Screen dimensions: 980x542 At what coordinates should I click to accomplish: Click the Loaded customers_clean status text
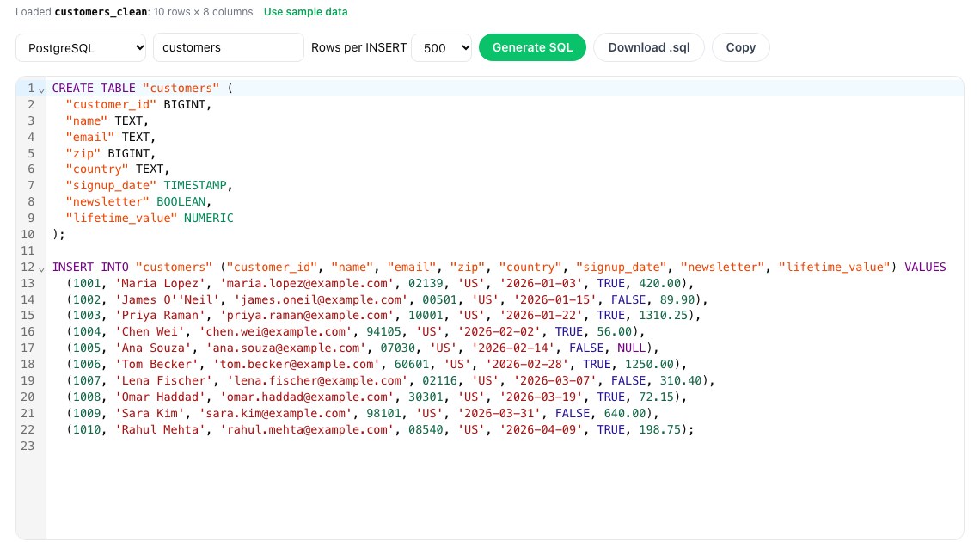(134, 12)
